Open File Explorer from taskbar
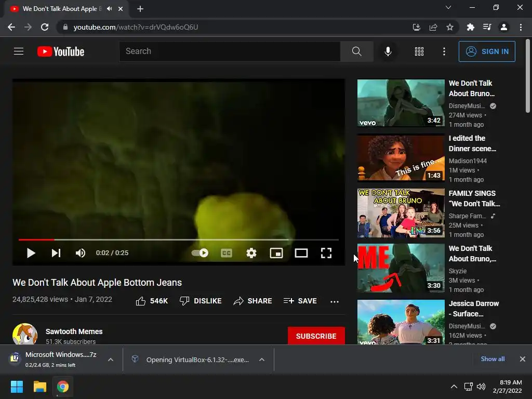The height and width of the screenshot is (399, 532). point(39,387)
